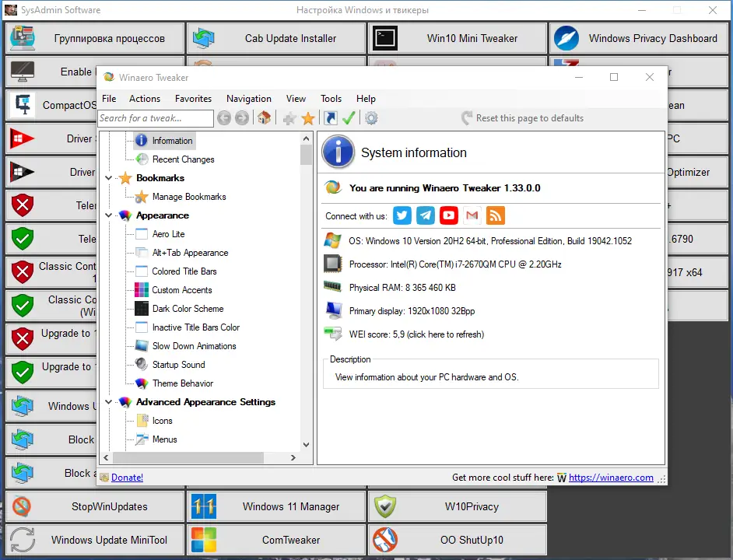The height and width of the screenshot is (560, 733).
Task: Click Primary display 1920x1080 32Bpp line
Action: pos(412,311)
